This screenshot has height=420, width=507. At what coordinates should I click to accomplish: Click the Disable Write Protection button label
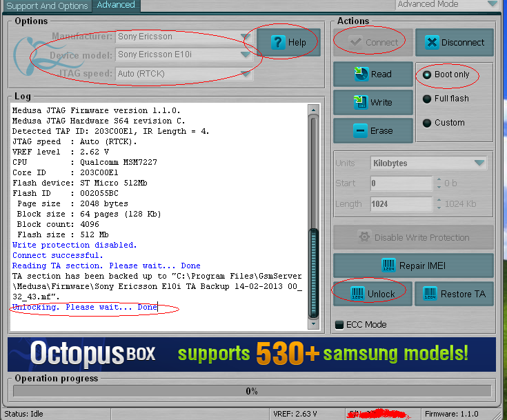(x=421, y=238)
